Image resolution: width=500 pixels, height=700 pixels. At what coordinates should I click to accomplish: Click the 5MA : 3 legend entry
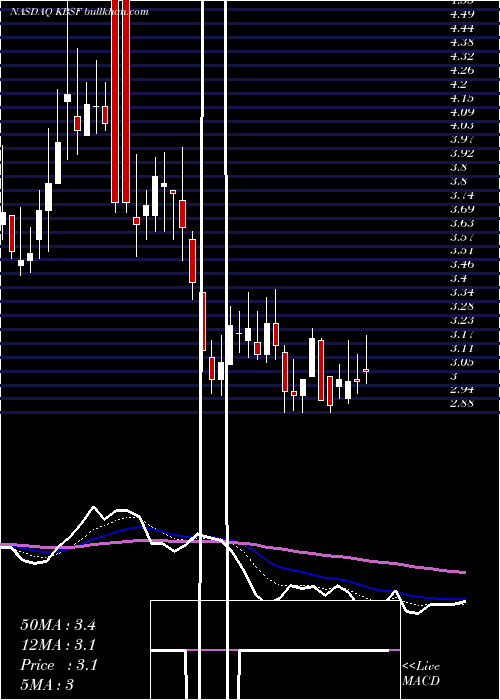(47, 684)
